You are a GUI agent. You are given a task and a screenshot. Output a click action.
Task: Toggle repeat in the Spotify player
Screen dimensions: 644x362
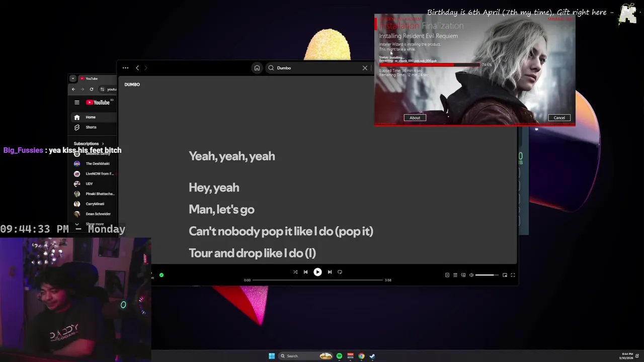(x=340, y=272)
